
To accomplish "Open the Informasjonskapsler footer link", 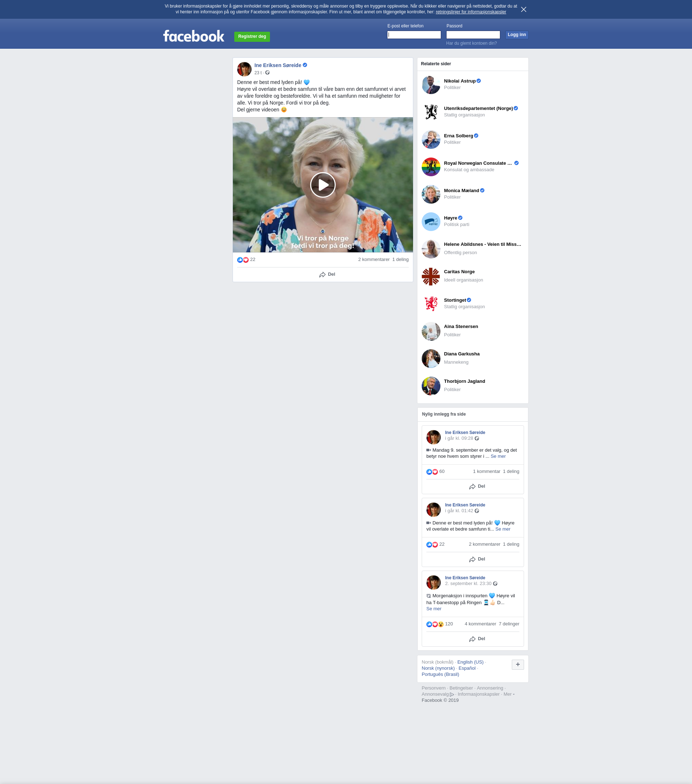I will coord(478,695).
